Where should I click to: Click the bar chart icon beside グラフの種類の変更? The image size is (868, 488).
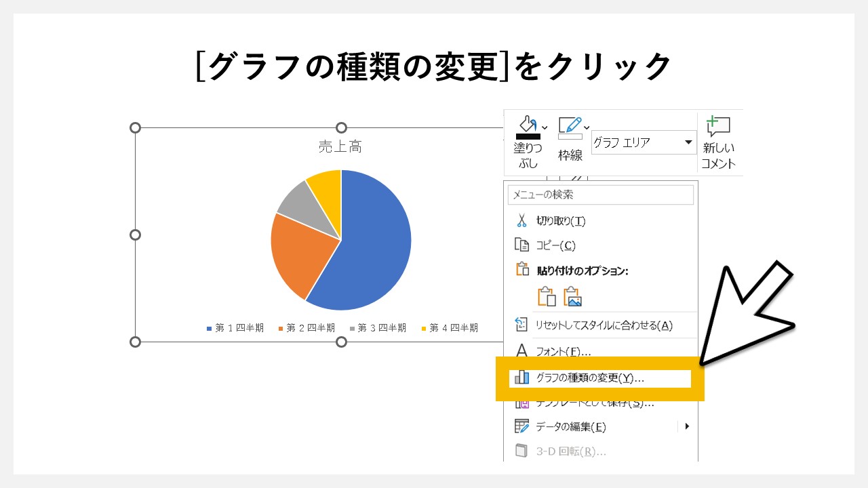point(521,378)
